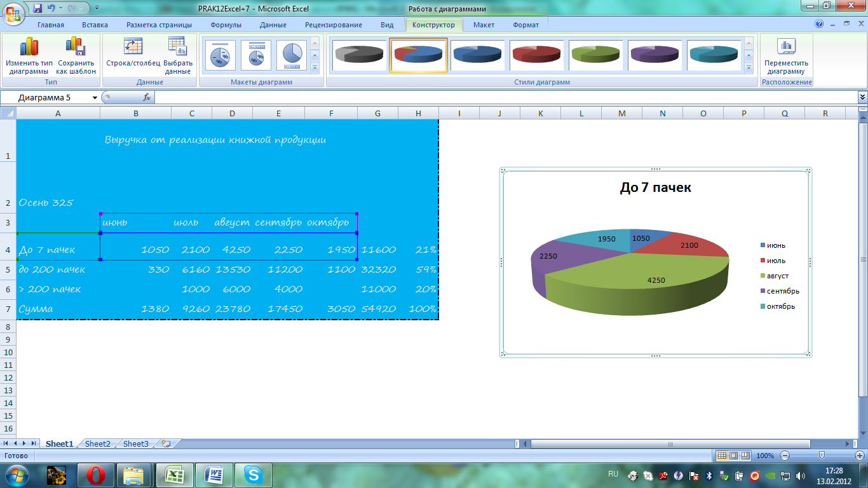The height and width of the screenshot is (488, 868).
Task: Open quick access toolbar customization dropdown
Action: coord(96,8)
